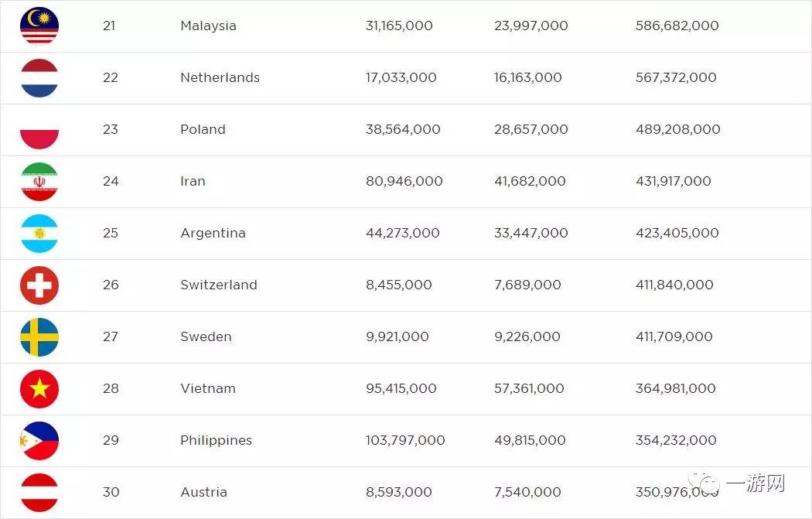The image size is (812, 519).
Task: Click the Philippines flag icon
Action: [39, 440]
